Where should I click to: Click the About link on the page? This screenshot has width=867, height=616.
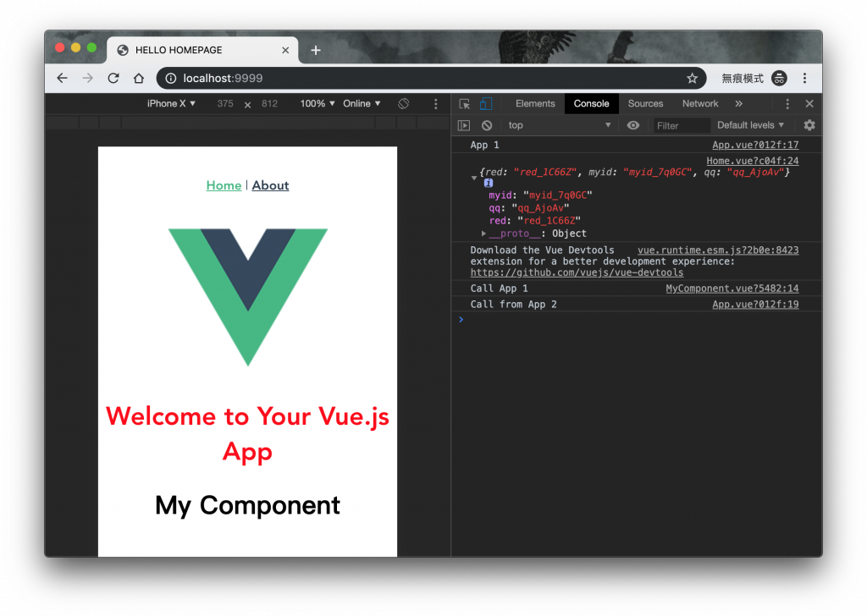270,185
